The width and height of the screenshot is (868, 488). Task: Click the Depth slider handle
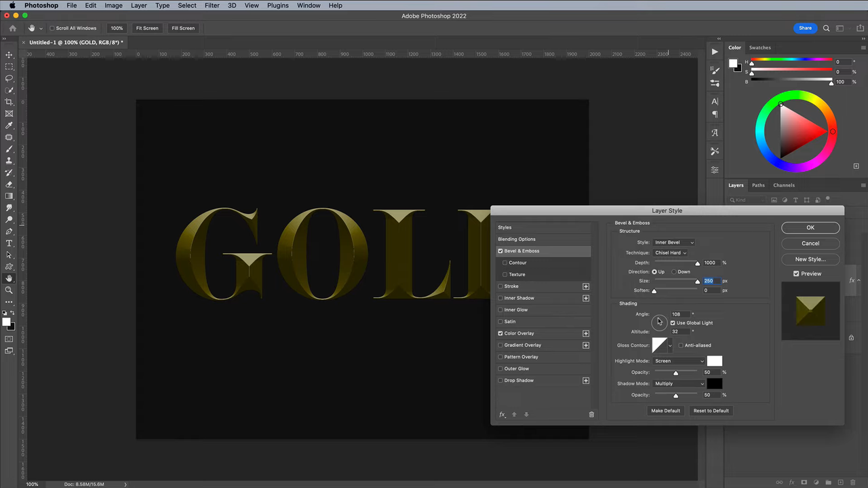point(697,263)
